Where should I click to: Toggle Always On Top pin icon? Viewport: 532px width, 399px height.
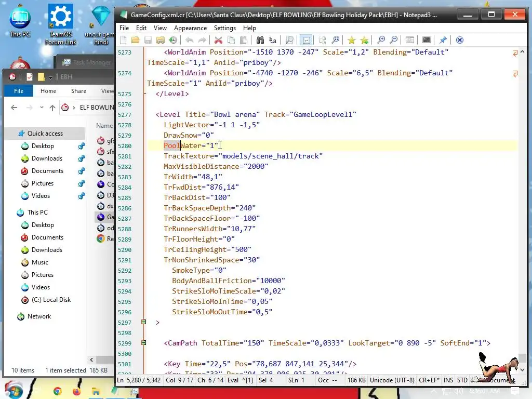(x=443, y=40)
